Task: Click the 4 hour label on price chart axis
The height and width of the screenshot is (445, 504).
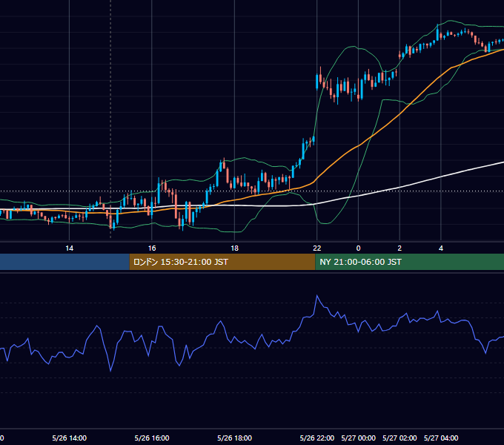Action: [441, 248]
